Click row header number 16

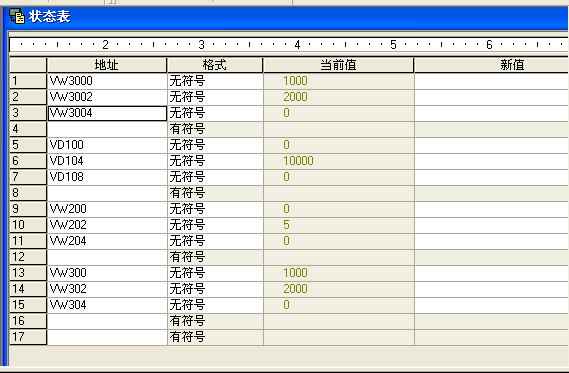coord(28,320)
